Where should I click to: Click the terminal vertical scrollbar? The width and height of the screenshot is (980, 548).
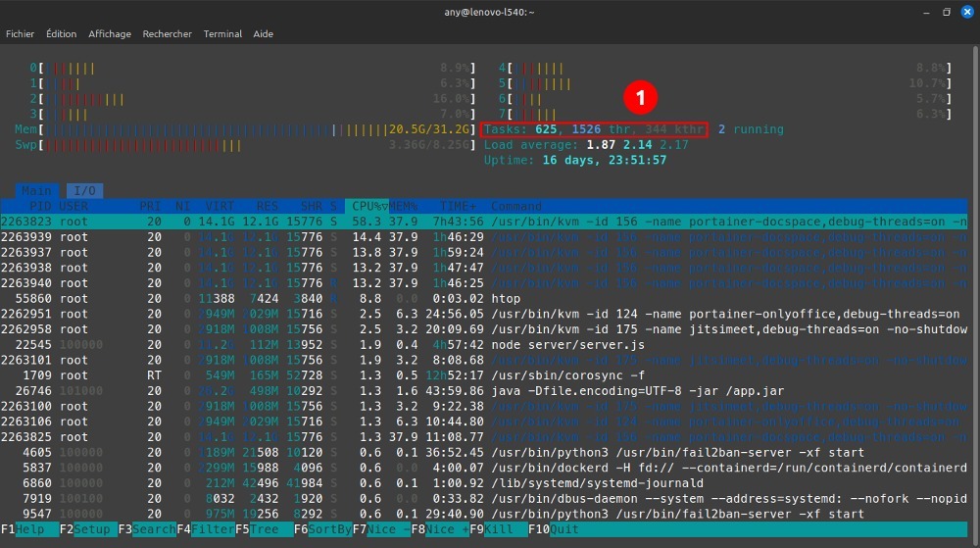coord(976,294)
